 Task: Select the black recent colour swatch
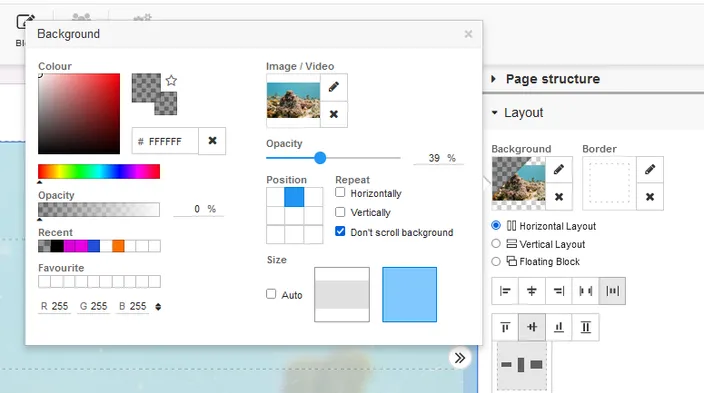pos(57,246)
